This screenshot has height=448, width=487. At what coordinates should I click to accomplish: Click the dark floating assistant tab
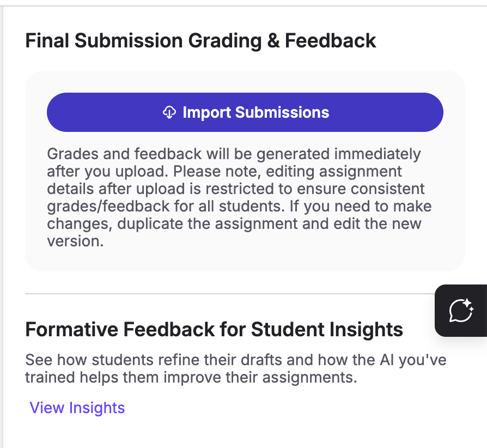click(x=461, y=310)
